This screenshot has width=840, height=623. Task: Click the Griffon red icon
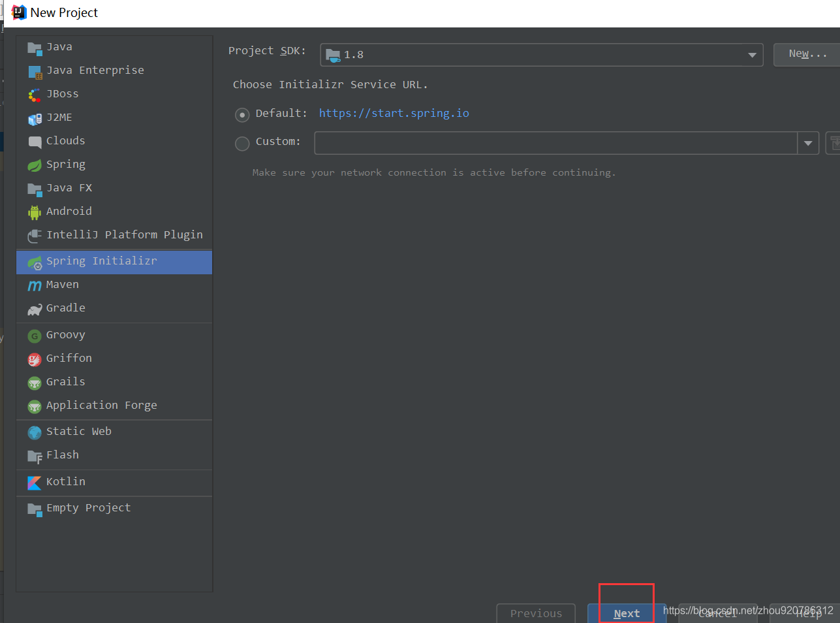pos(35,359)
